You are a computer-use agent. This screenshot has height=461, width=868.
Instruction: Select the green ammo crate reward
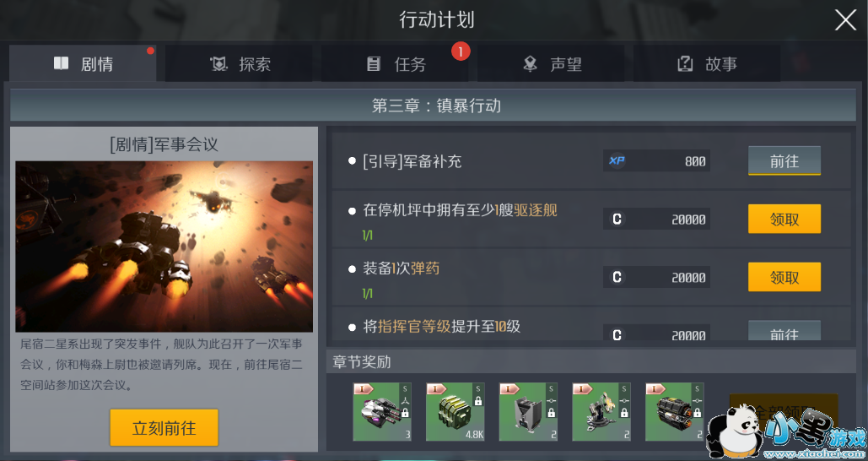(x=455, y=412)
